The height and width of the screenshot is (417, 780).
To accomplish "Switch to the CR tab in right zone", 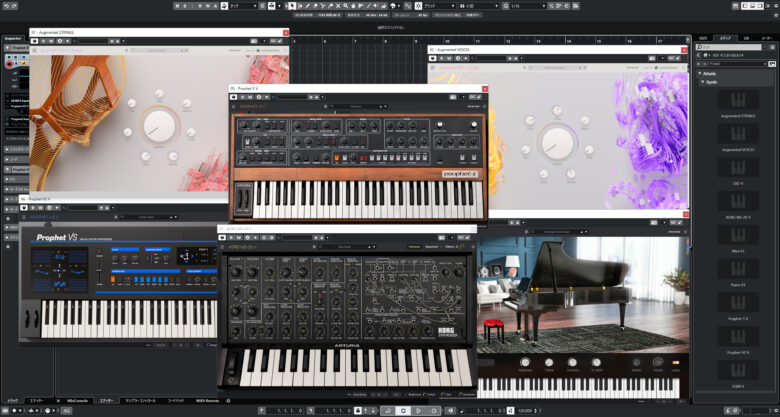I will pos(746,38).
